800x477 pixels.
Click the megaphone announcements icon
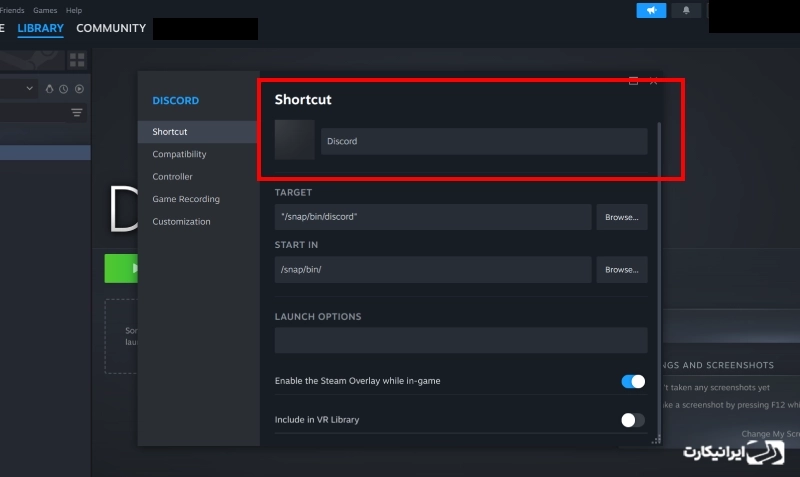651,10
